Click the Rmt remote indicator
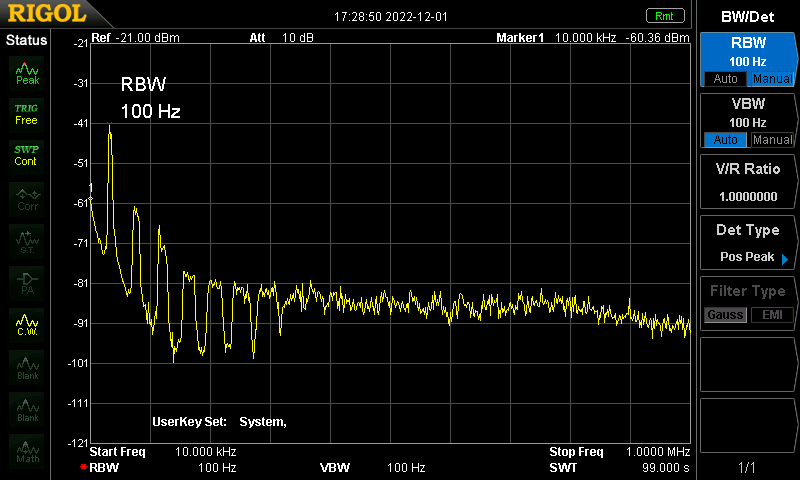 tap(665, 16)
